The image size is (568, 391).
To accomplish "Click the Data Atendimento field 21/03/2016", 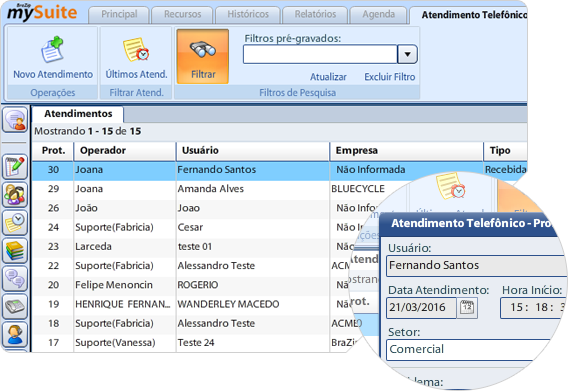I will coord(421,308).
